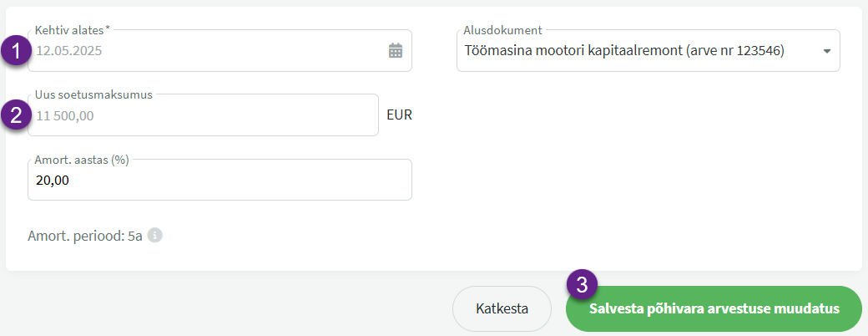This screenshot has height=336, width=868.
Task: Click the Amort. aastas (%) label
Action: click(x=82, y=160)
